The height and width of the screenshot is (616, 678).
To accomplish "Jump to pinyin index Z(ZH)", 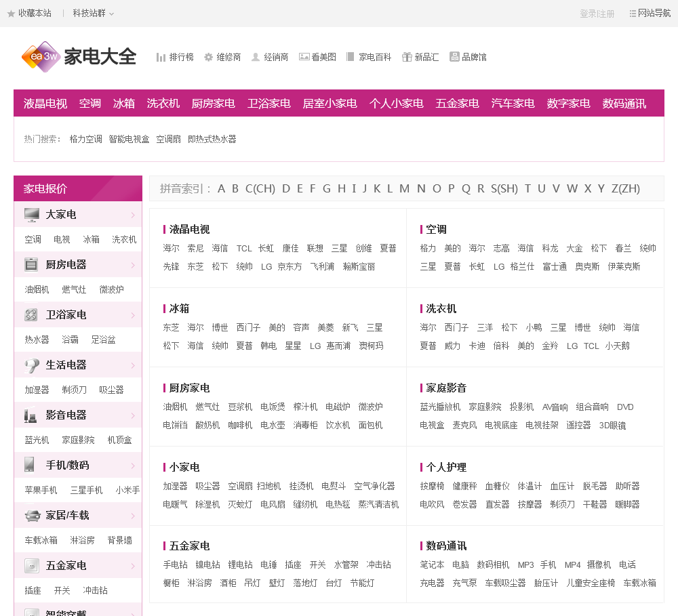I will pos(625,188).
